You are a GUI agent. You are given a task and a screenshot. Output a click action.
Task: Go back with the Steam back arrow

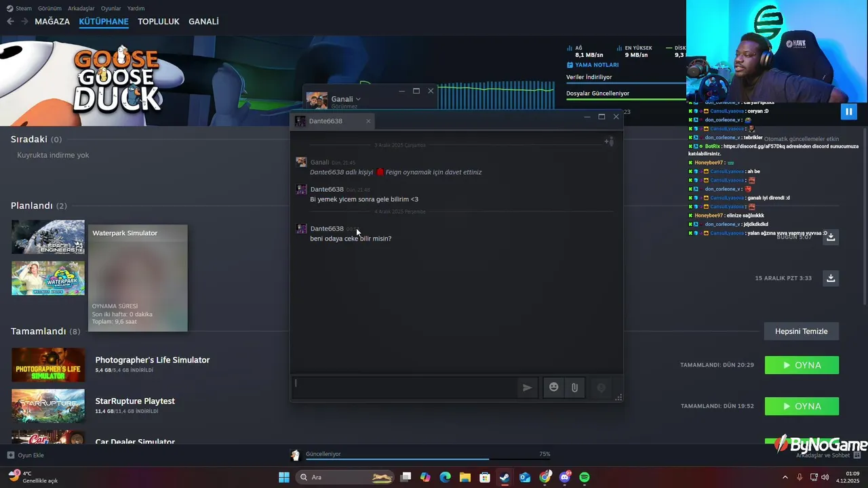coord(10,22)
